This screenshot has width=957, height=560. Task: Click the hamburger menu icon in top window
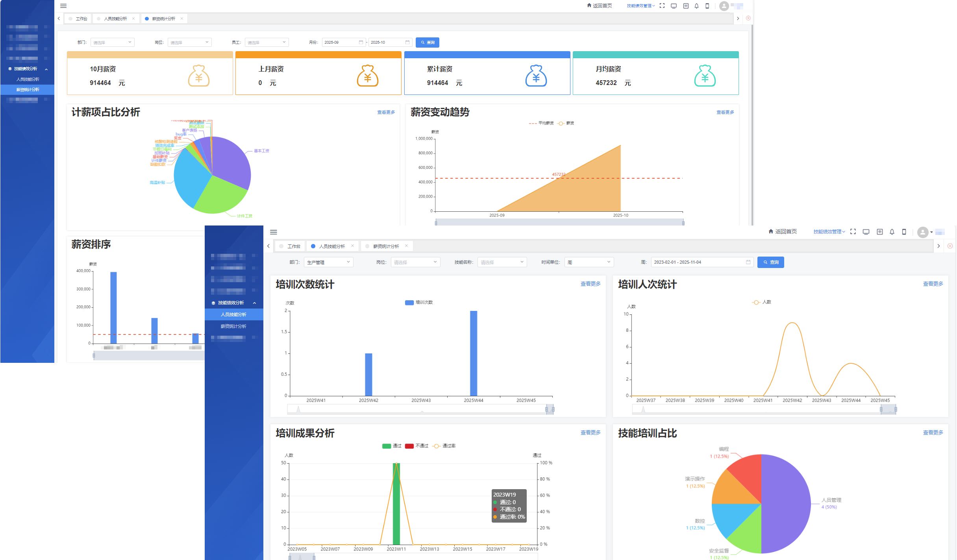(x=63, y=6)
